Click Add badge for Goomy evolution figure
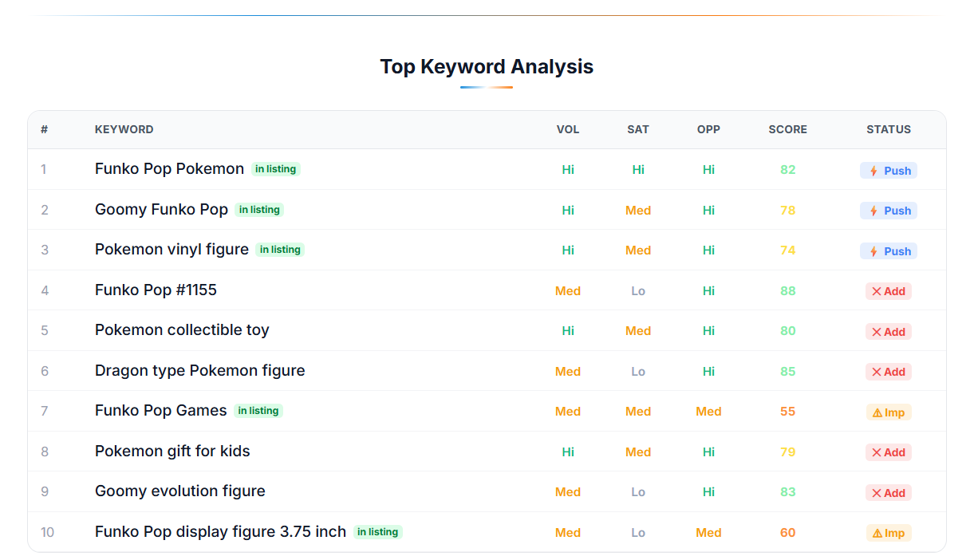Image resolution: width=974 pixels, height=560 pixels. (888, 492)
